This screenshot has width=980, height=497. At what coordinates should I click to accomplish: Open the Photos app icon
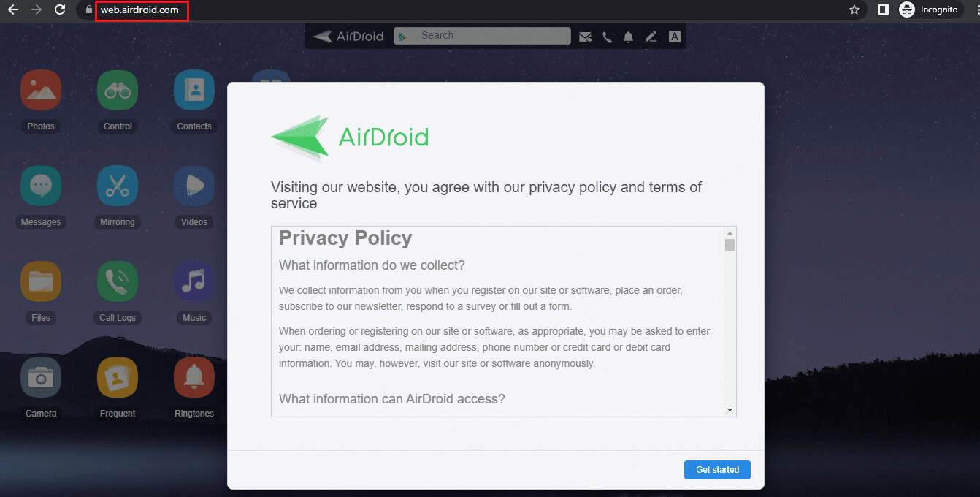(x=40, y=89)
